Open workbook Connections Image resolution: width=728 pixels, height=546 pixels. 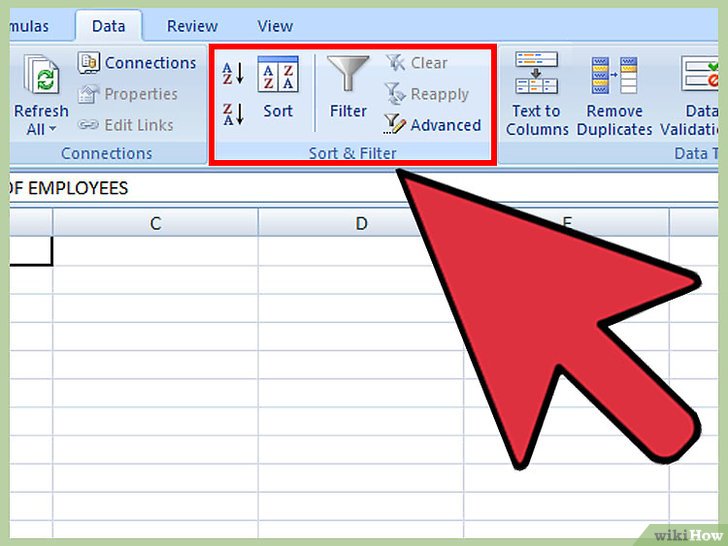click(x=137, y=63)
